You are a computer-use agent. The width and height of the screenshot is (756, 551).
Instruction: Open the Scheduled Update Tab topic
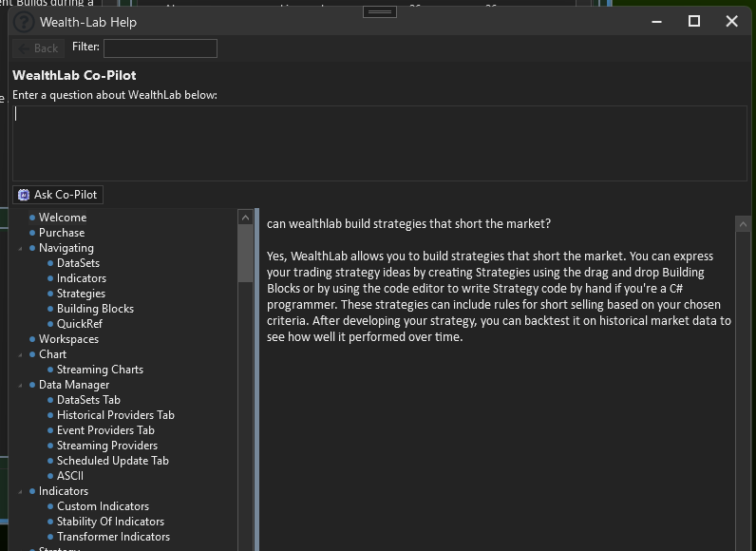pyautogui.click(x=113, y=461)
